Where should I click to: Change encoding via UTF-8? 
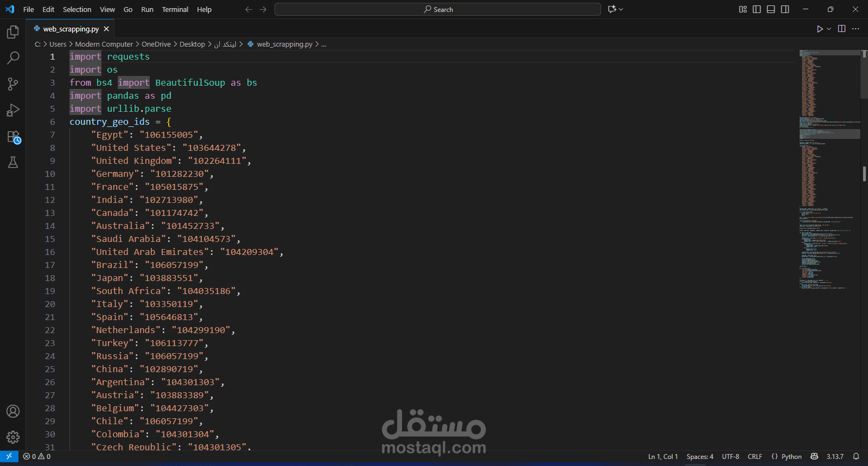point(731,456)
